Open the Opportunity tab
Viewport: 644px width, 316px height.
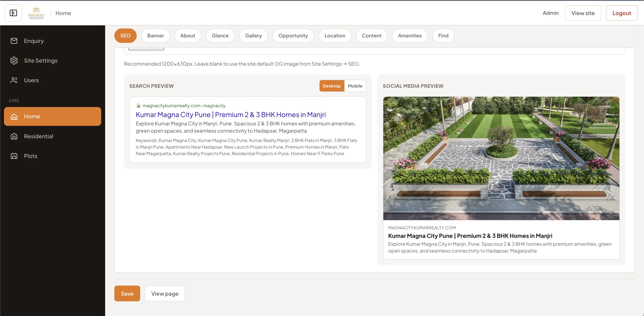point(293,36)
